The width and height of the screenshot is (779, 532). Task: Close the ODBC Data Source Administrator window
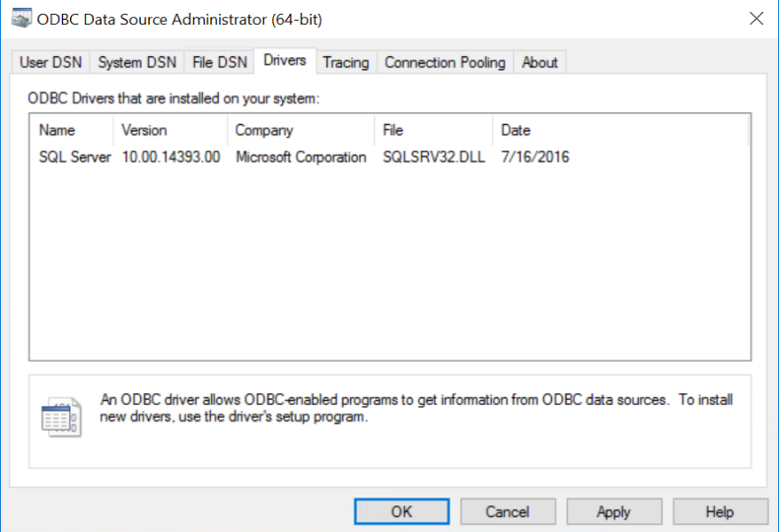(x=756, y=19)
